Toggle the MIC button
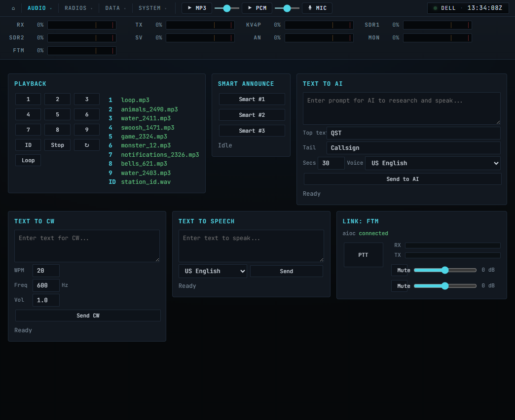515x420 pixels. click(317, 8)
